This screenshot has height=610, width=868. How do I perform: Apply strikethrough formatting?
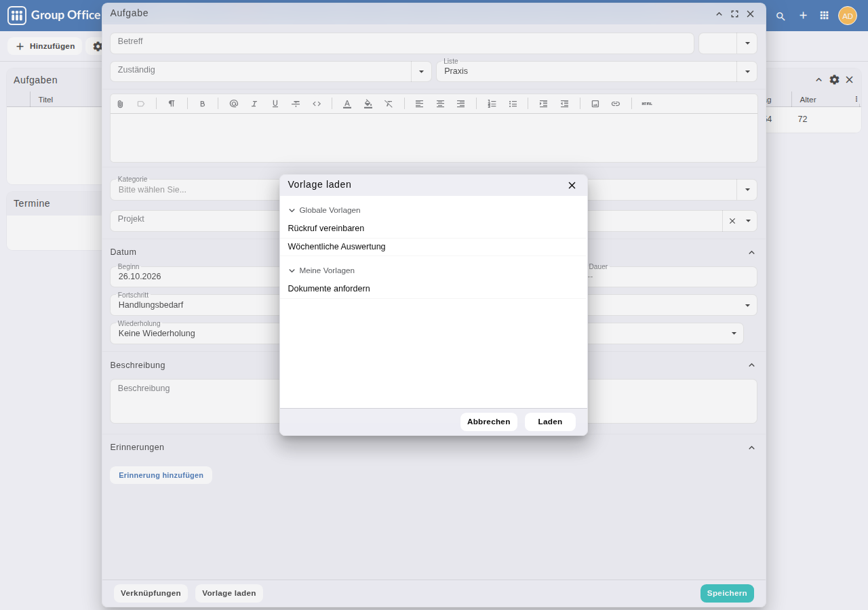click(x=296, y=104)
